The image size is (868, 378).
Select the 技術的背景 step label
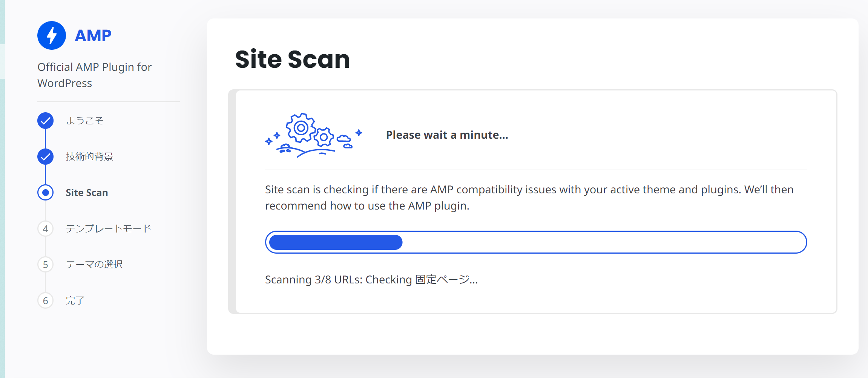click(89, 156)
